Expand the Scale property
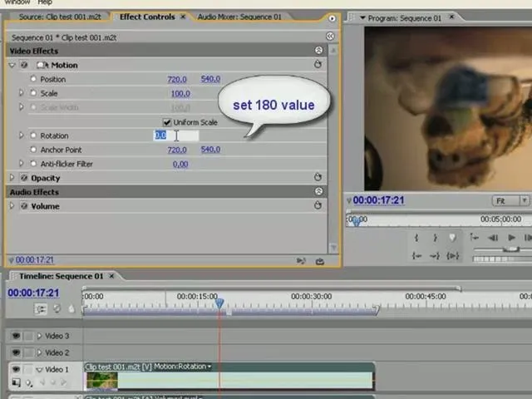The image size is (532, 399). click(x=21, y=92)
